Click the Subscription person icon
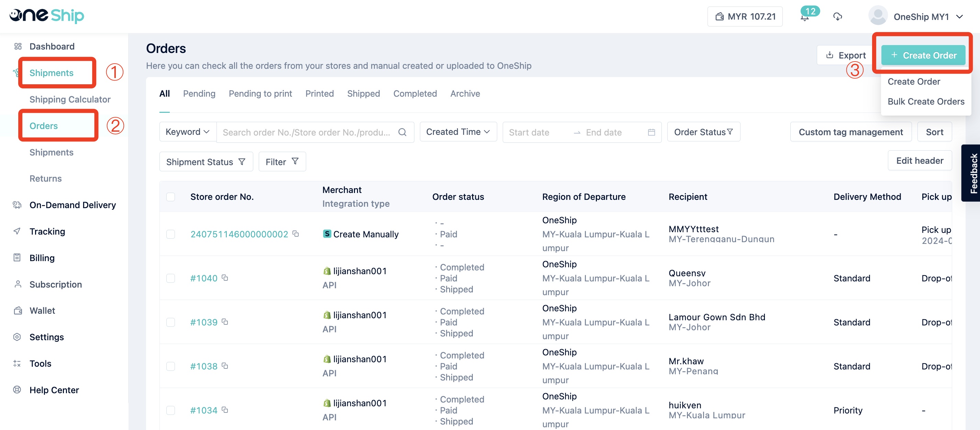The width and height of the screenshot is (980, 430). tap(18, 284)
